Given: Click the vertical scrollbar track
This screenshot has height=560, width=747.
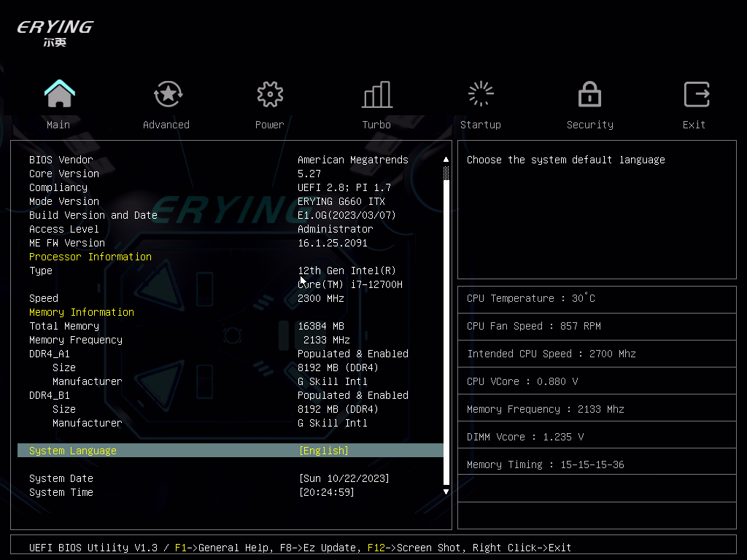Looking at the screenshot, I should click(x=446, y=328).
